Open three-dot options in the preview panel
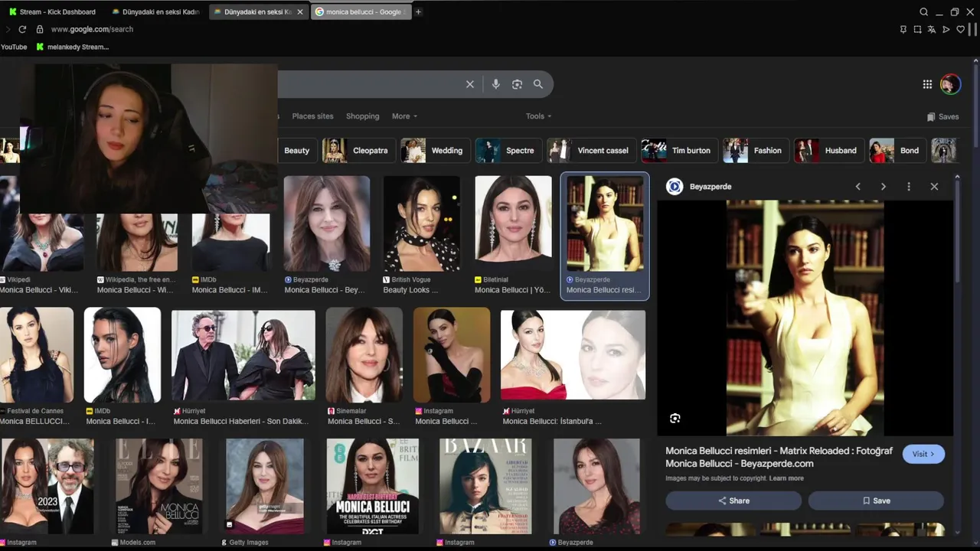The height and width of the screenshot is (551, 980). pos(909,187)
